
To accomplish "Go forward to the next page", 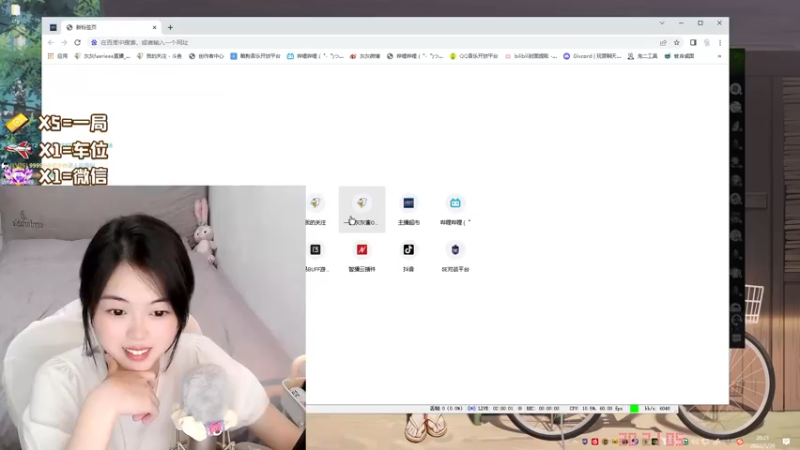I will tap(64, 42).
